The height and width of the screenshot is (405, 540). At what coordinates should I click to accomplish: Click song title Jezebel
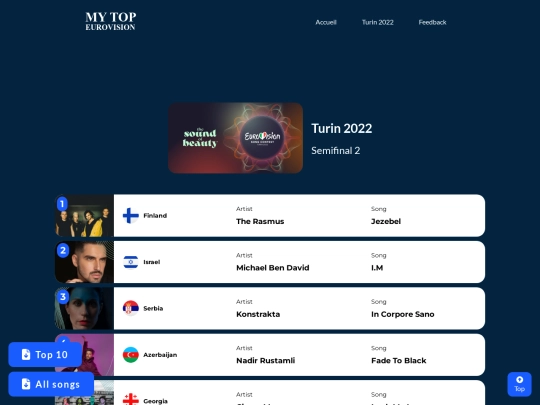(386, 221)
